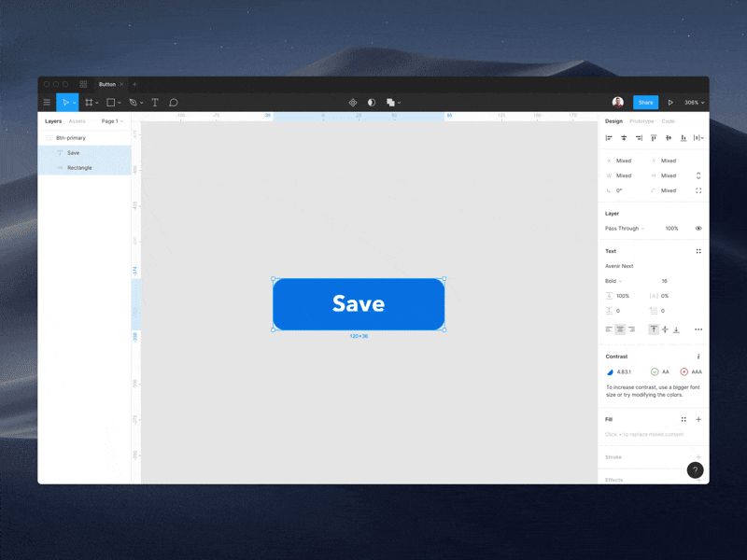Align selection to horizontal centers
This screenshot has height=560, width=747.
pos(624,138)
